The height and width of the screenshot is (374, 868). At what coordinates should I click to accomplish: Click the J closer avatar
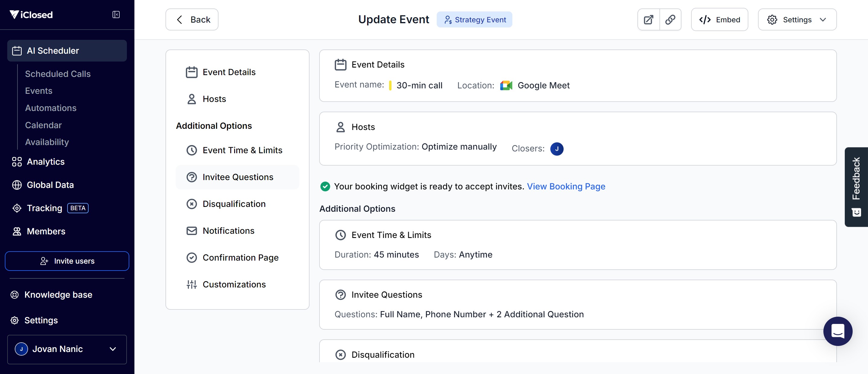pos(557,149)
